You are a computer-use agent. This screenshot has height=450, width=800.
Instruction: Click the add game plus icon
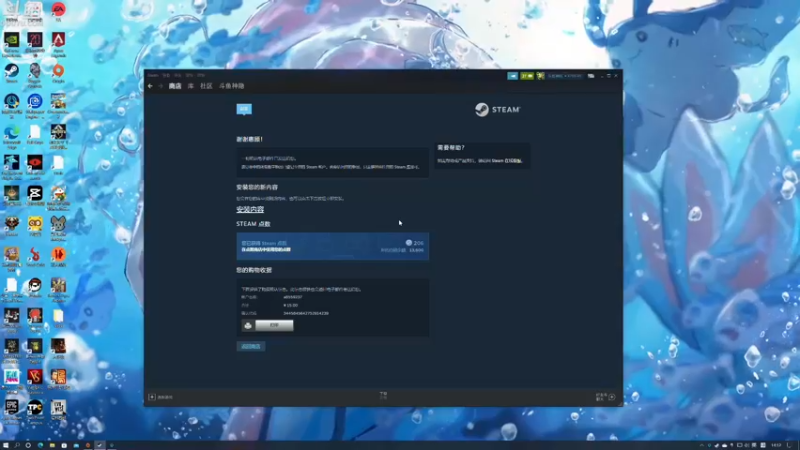[x=152, y=397]
